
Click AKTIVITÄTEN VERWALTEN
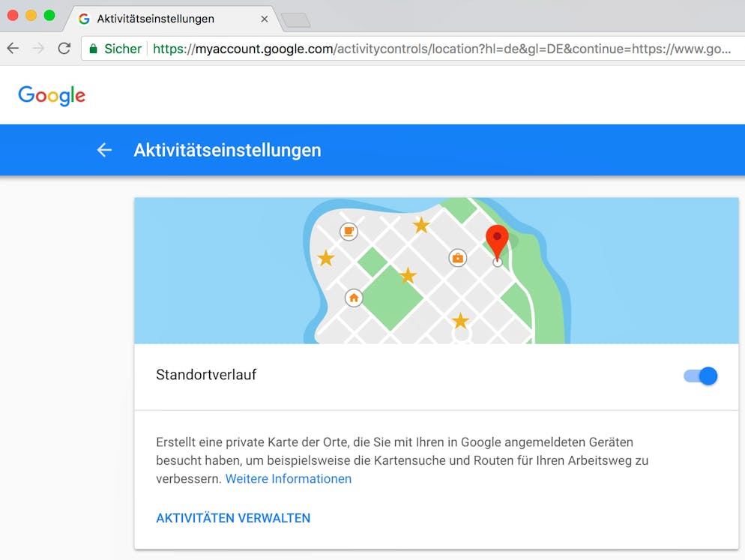point(233,518)
